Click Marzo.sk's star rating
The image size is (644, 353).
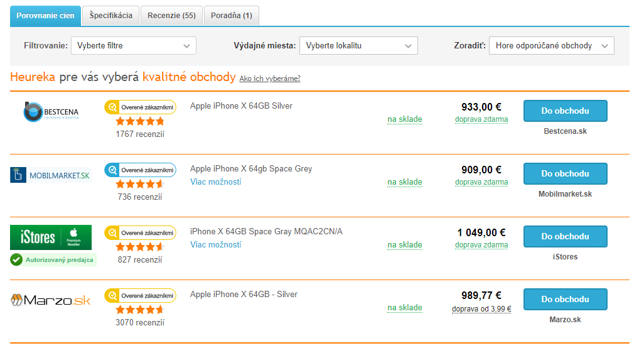(140, 310)
